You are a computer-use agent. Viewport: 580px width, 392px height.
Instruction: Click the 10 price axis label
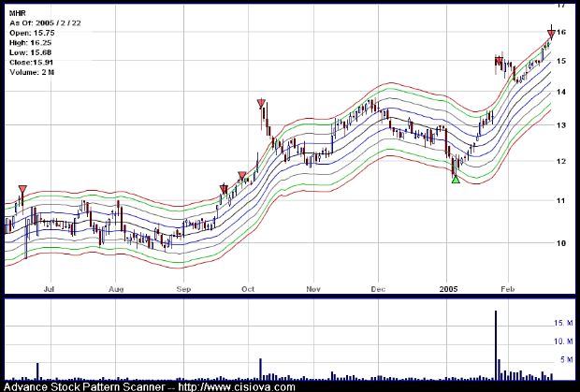tap(561, 243)
